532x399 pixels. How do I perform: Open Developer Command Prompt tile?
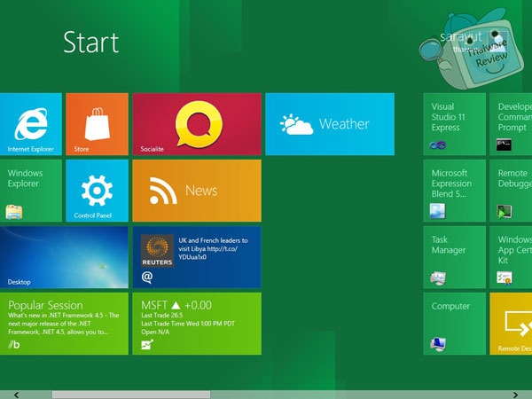coord(511,124)
